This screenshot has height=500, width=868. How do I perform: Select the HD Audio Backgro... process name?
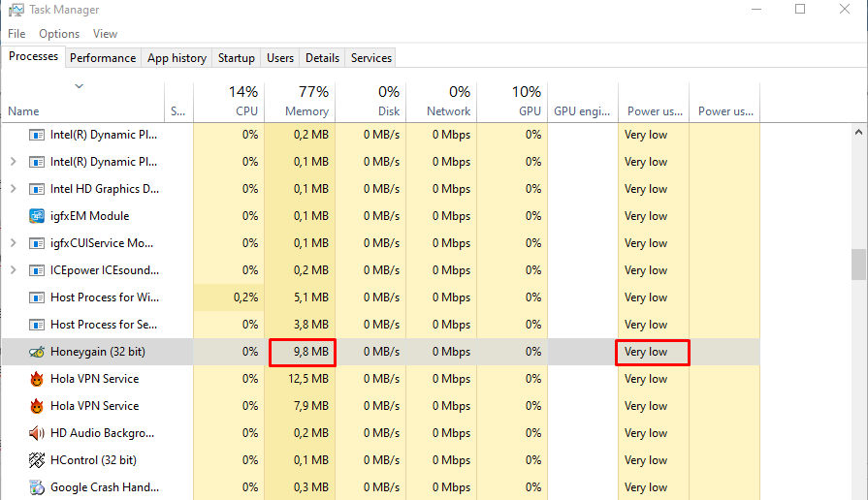(103, 433)
